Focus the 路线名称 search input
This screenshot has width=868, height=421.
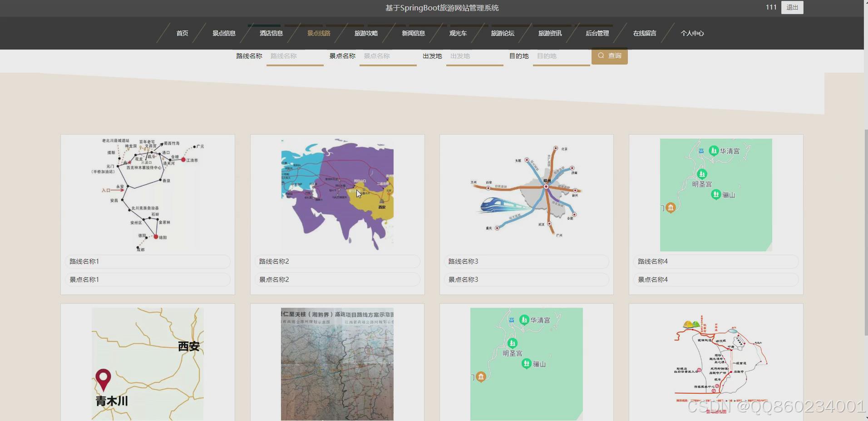pos(295,56)
